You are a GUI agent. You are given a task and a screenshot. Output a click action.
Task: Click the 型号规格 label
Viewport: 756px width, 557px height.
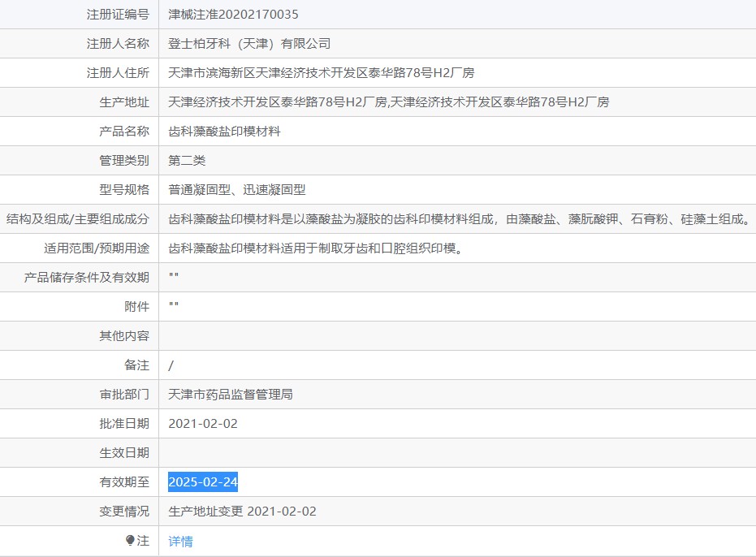tap(124, 189)
